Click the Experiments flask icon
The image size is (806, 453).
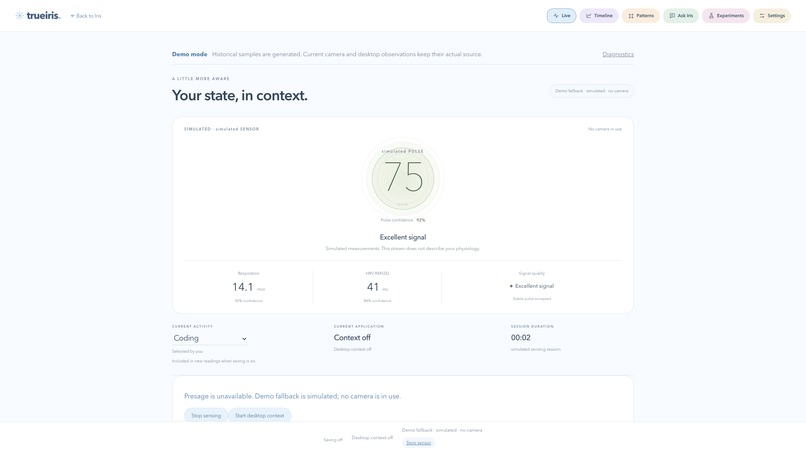[711, 16]
